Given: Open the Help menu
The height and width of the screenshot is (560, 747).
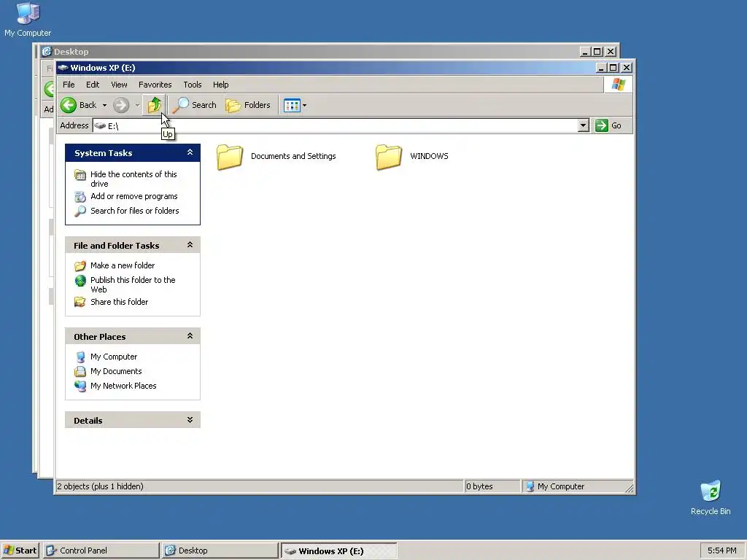Looking at the screenshot, I should tap(220, 85).
